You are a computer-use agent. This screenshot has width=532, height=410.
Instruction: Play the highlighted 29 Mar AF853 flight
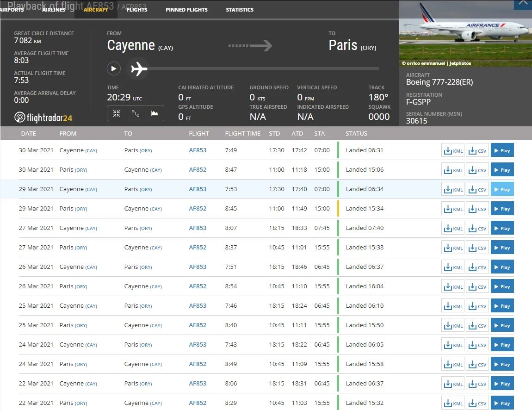click(502, 189)
